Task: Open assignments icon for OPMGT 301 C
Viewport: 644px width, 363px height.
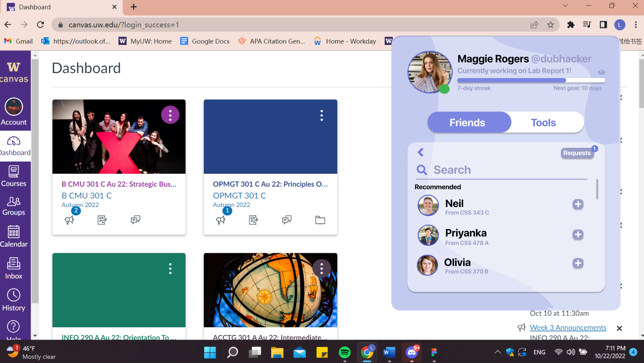Action: point(253,220)
